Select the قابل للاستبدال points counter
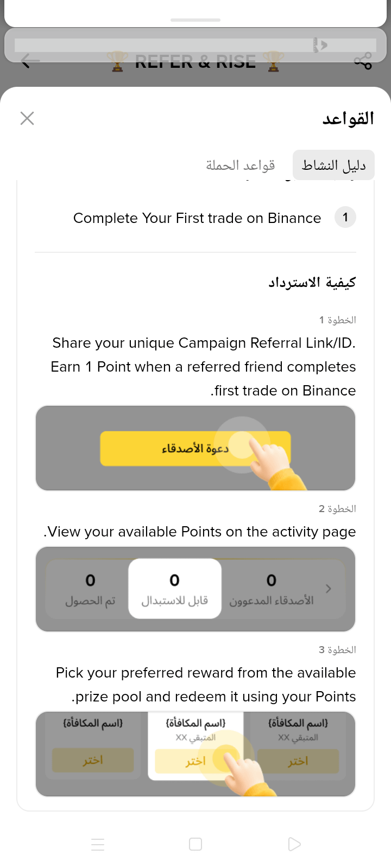The width and height of the screenshot is (391, 868). point(175,589)
